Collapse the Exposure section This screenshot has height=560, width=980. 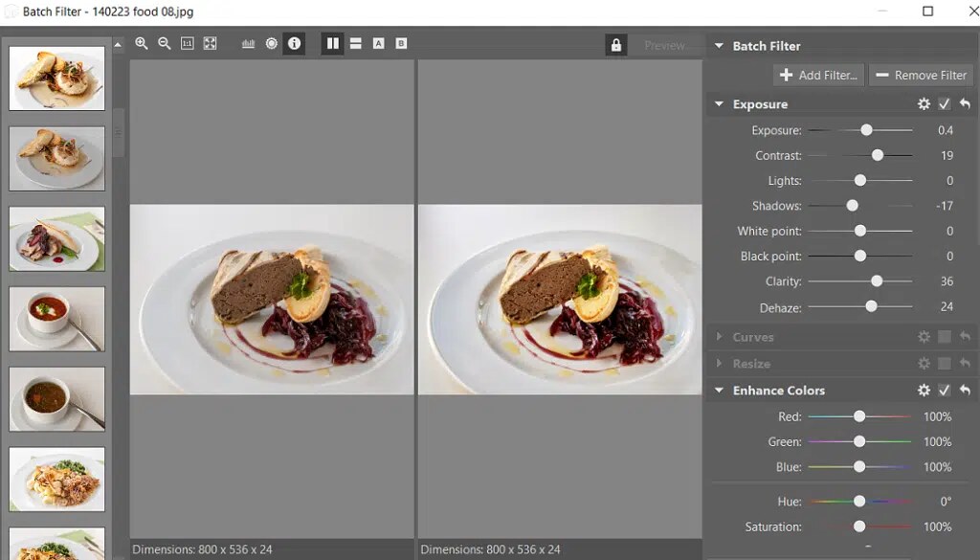pos(719,103)
